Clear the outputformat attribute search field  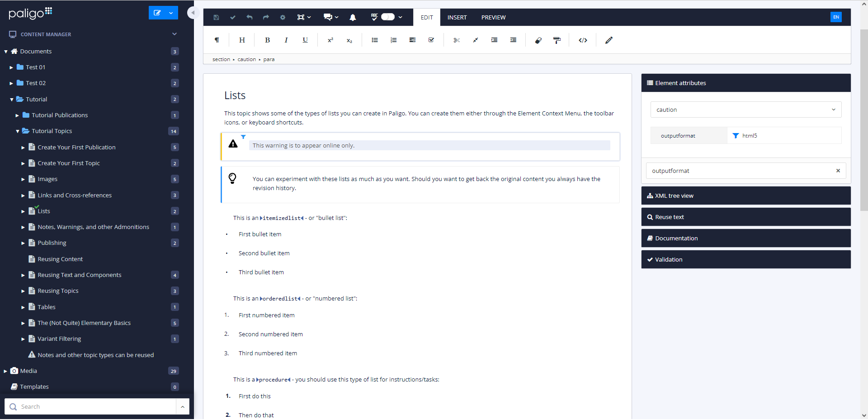click(838, 171)
